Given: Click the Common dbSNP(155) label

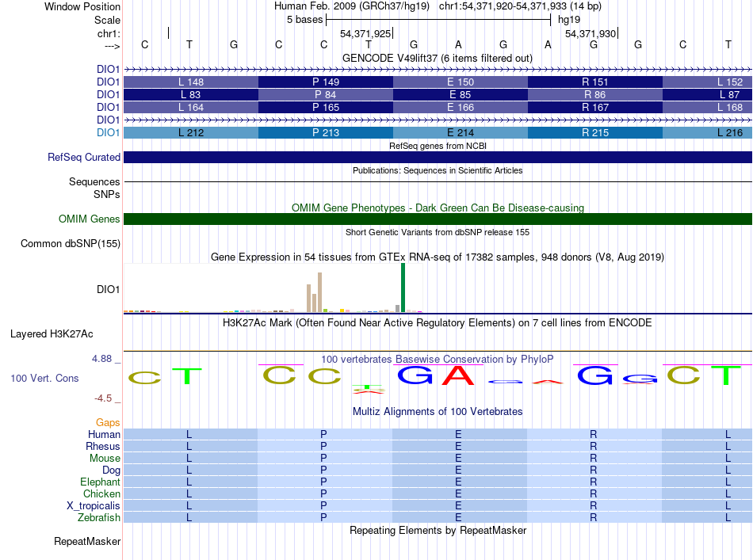Looking at the screenshot, I should pyautogui.click(x=70, y=244).
